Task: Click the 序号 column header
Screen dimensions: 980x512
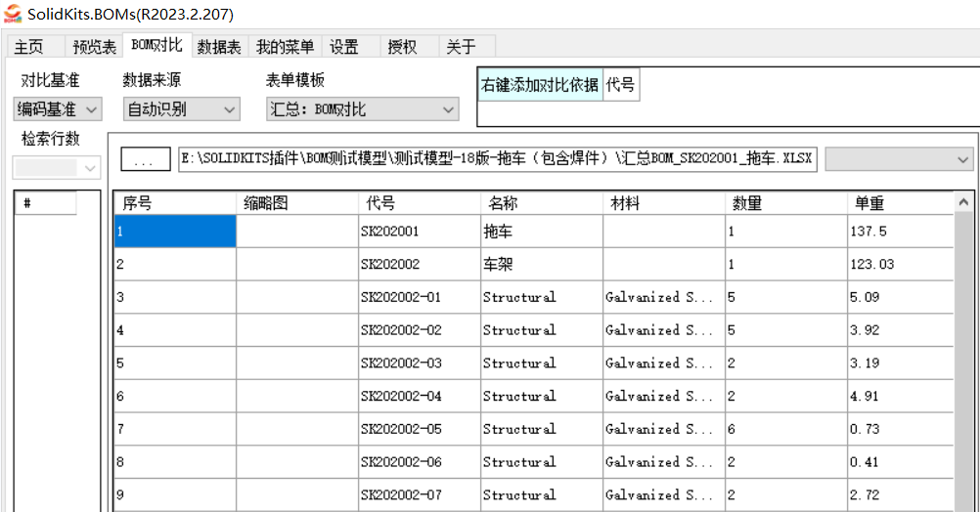Action: tap(175, 203)
